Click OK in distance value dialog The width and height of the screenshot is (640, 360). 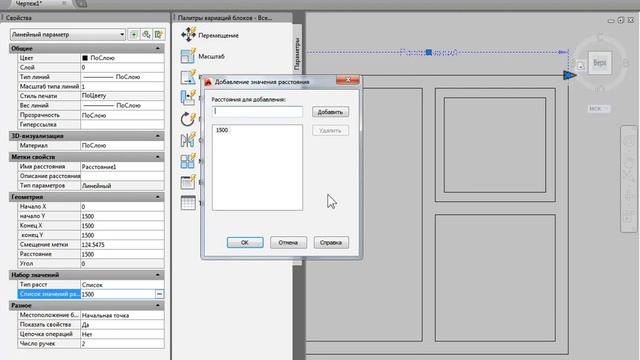tap(245, 242)
